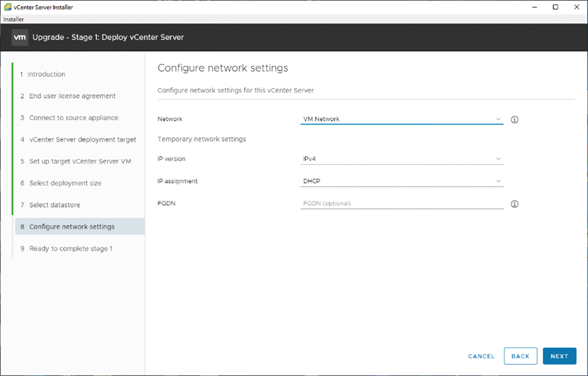Click the info icon next to Network dropdown
The width and height of the screenshot is (588, 376).
click(x=514, y=119)
